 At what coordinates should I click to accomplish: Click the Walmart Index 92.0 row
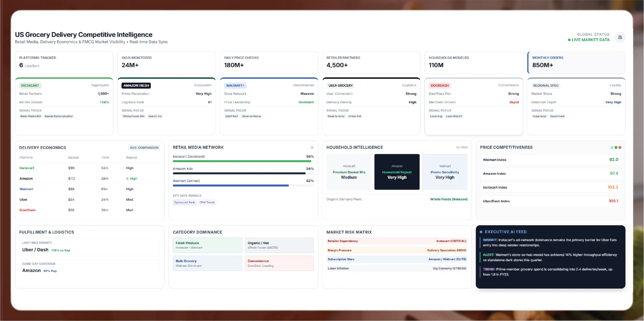point(551,160)
